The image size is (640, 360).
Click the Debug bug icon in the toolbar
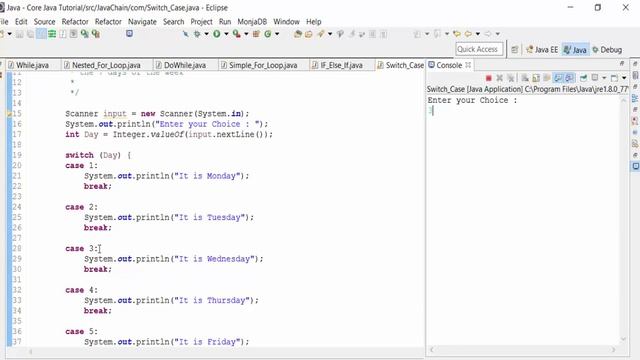click(x=197, y=34)
